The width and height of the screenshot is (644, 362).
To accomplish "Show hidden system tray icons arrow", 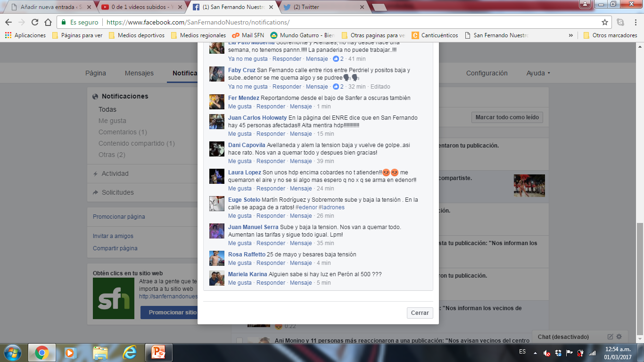I will point(535,353).
